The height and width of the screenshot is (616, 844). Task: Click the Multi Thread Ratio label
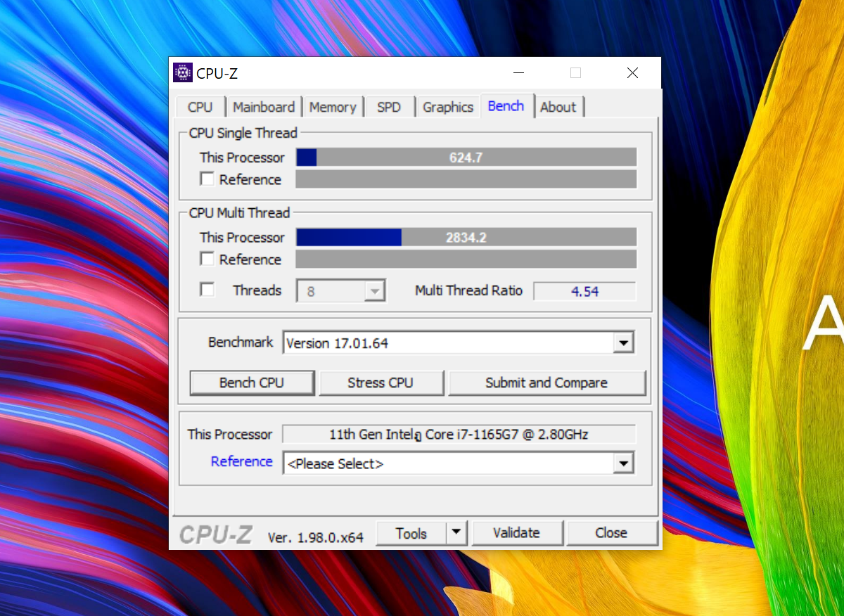(x=469, y=290)
